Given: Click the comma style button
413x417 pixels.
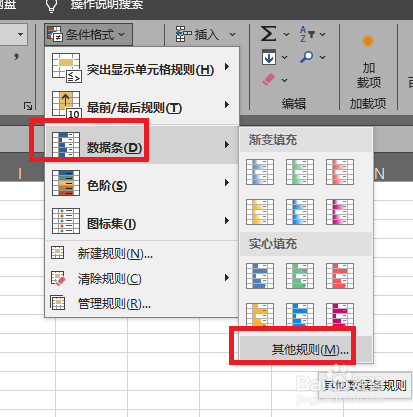Looking at the screenshot, I should click(16, 57).
